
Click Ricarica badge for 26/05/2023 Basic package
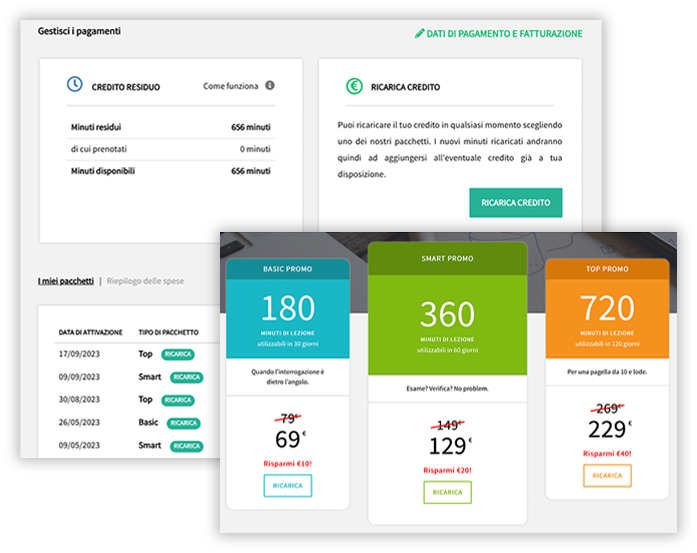(182, 423)
